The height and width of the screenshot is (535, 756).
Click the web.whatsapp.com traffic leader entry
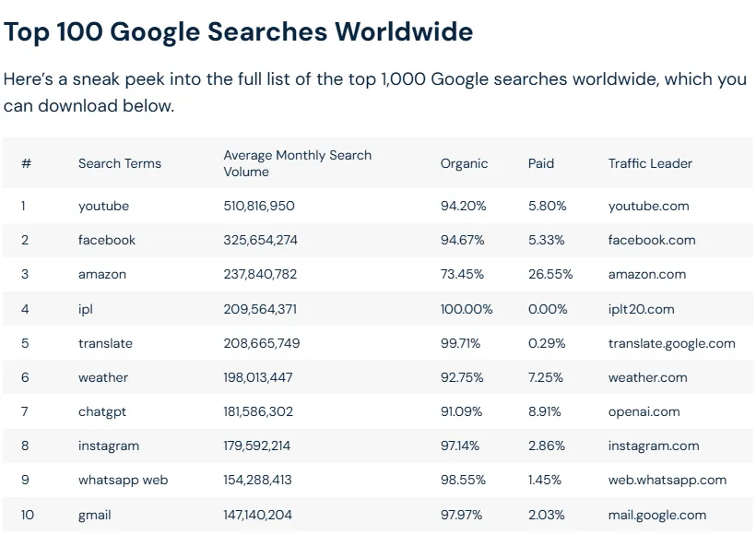667,480
